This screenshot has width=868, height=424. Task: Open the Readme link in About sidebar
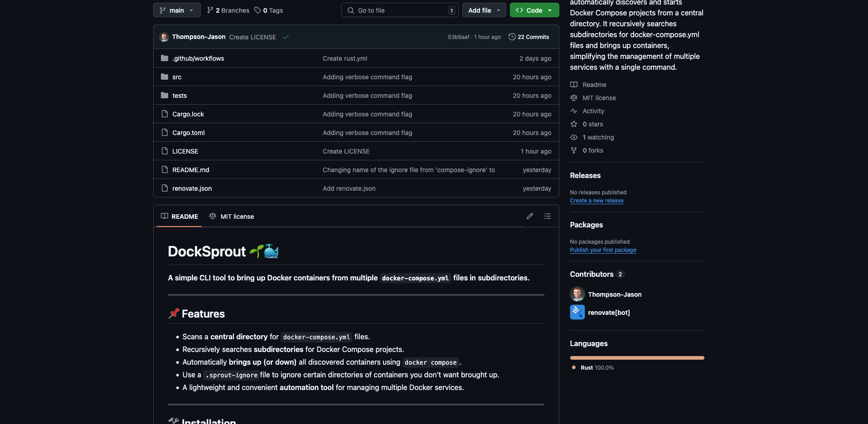pos(594,85)
